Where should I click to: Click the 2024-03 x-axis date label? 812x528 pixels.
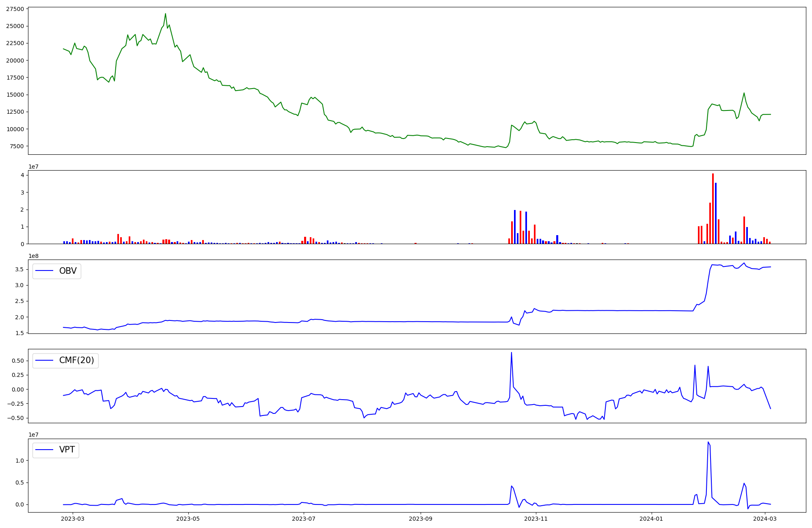pyautogui.click(x=765, y=519)
